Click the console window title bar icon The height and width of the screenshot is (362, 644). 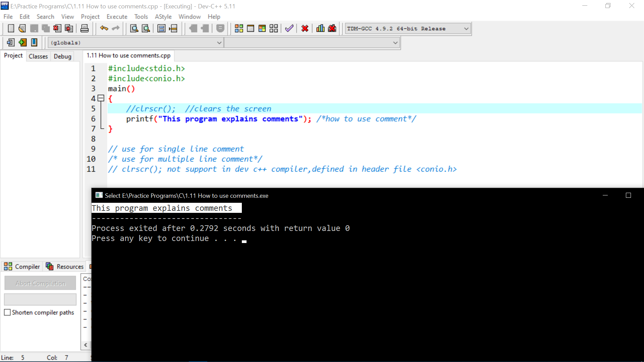(x=99, y=195)
